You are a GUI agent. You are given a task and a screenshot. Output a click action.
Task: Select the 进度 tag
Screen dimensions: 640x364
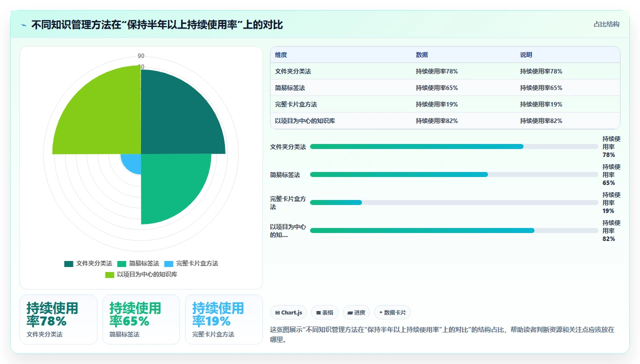coord(356,312)
